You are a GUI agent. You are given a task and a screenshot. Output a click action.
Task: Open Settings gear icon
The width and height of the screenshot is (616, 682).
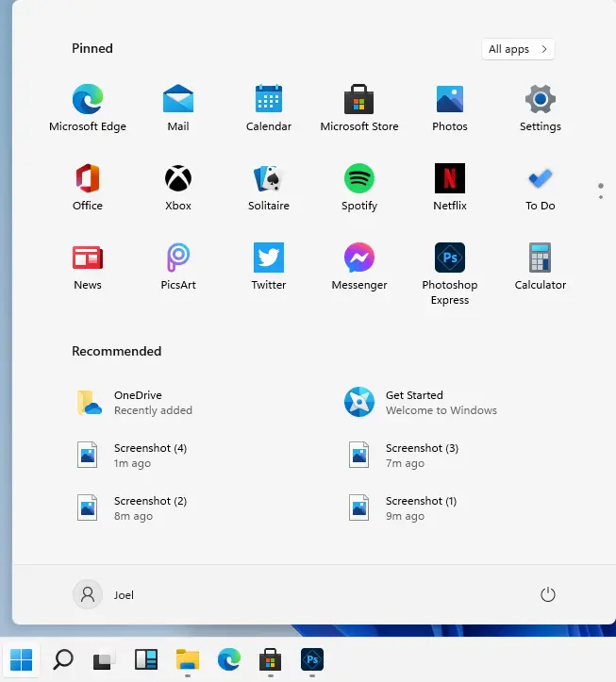tap(540, 108)
